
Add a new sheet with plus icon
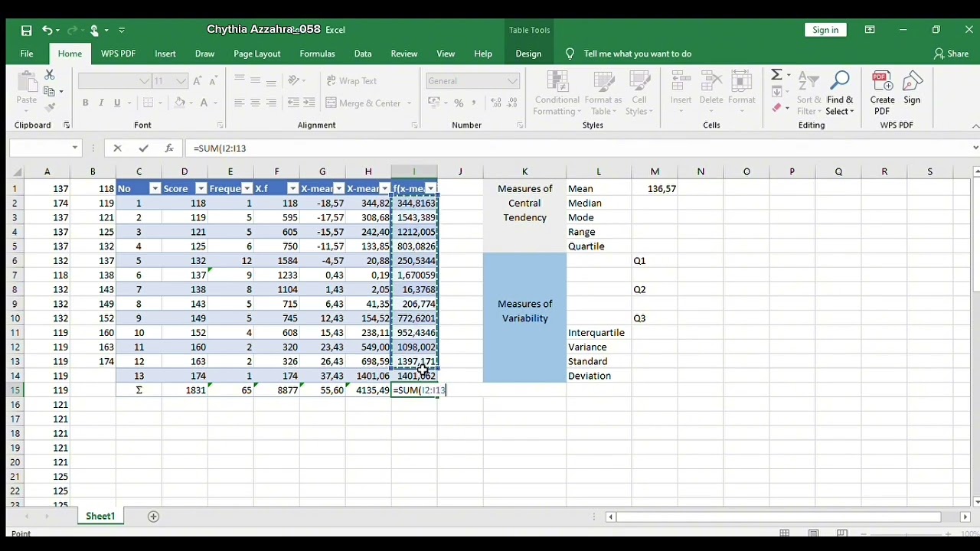click(153, 517)
